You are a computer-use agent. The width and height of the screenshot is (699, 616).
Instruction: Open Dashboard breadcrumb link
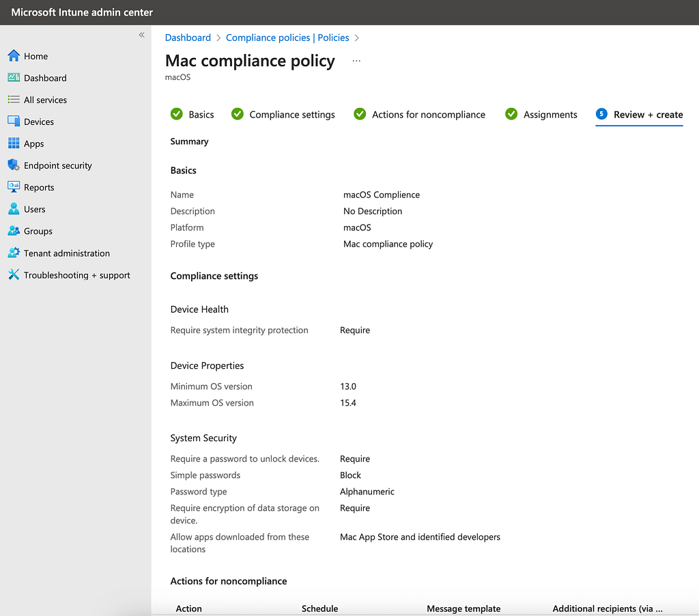pyautogui.click(x=188, y=38)
